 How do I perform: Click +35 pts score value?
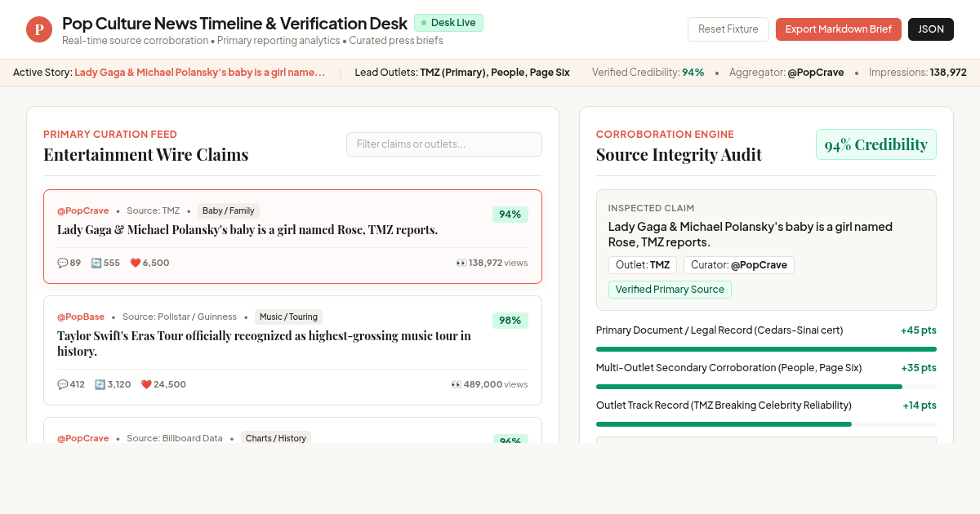pos(919,368)
